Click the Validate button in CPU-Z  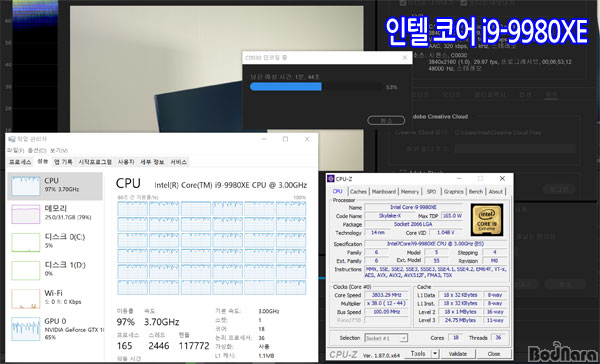click(x=458, y=354)
